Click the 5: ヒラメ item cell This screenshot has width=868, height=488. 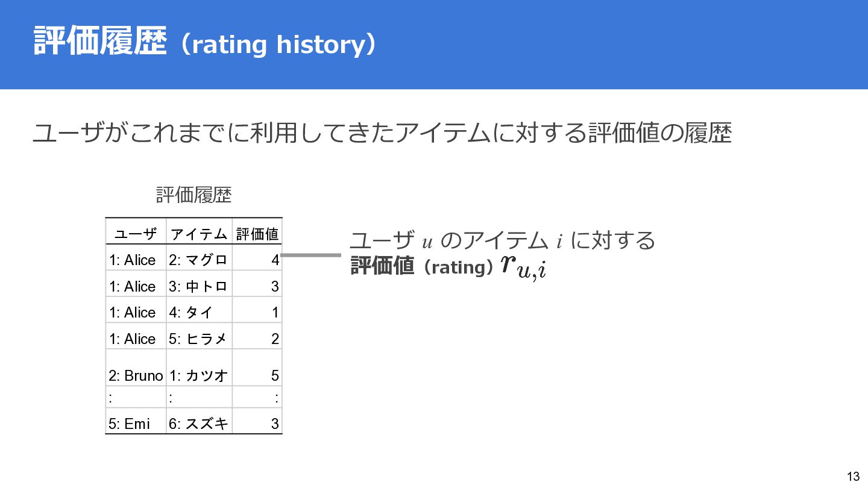(x=198, y=339)
